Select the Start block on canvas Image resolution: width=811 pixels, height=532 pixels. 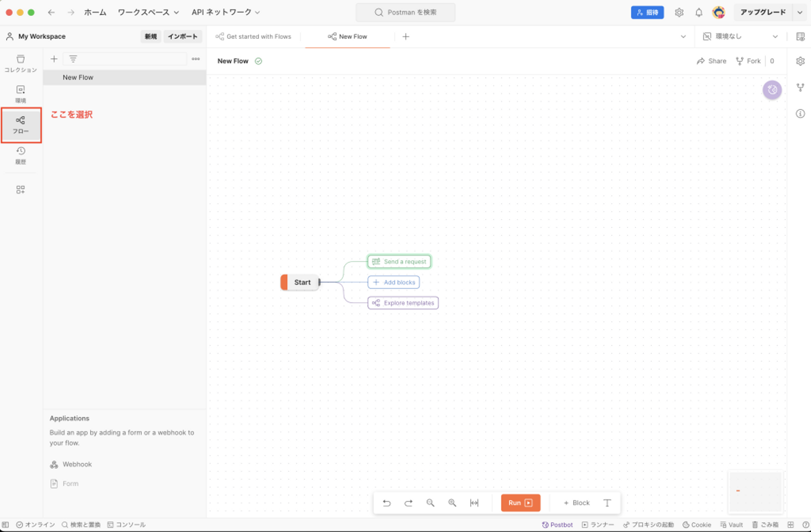(300, 283)
